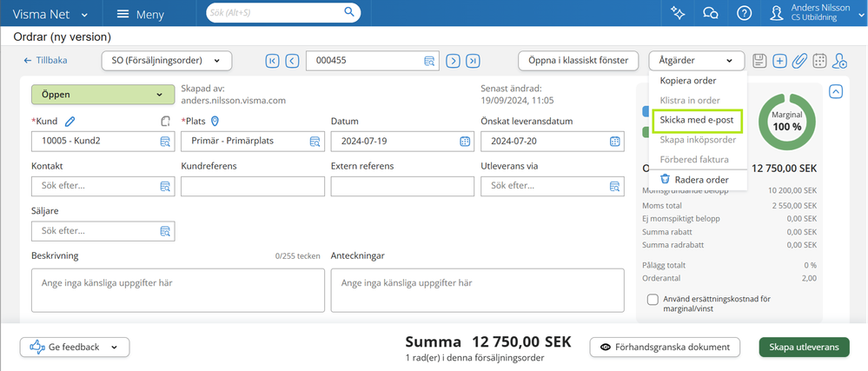Click the Summa 12 750,00 SEK total
The width and height of the screenshot is (868, 371).
[x=488, y=341]
